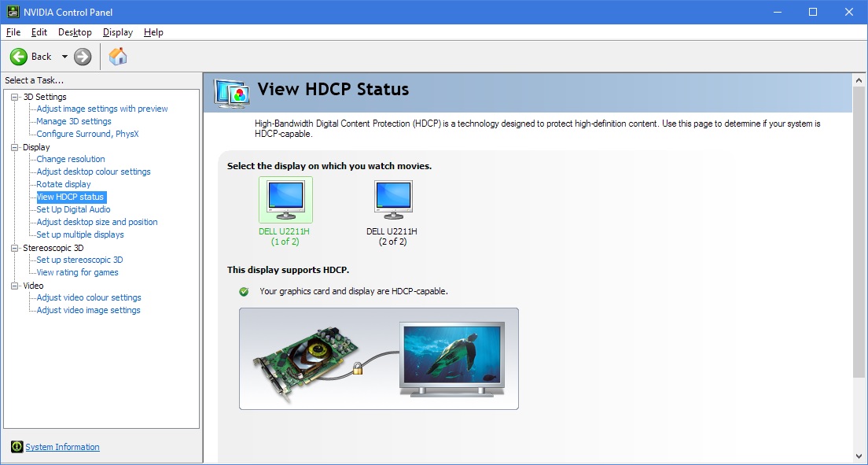Open View rating for games
The height and width of the screenshot is (465, 868).
pyautogui.click(x=78, y=273)
